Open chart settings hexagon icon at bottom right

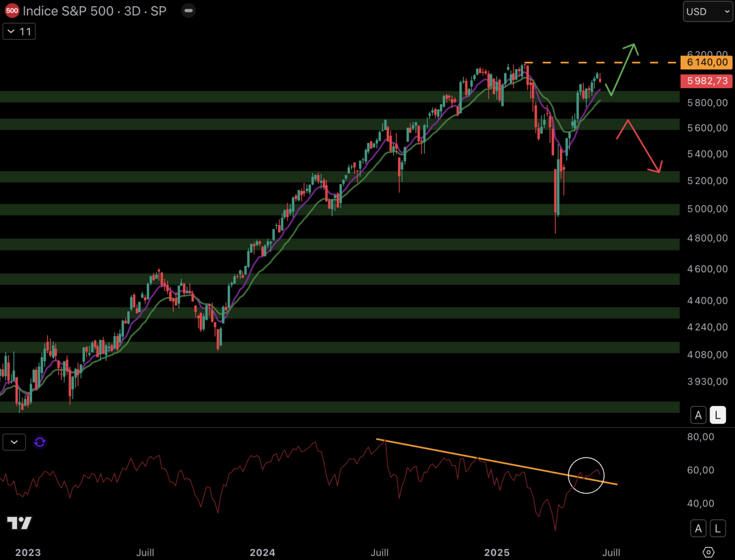(709, 552)
